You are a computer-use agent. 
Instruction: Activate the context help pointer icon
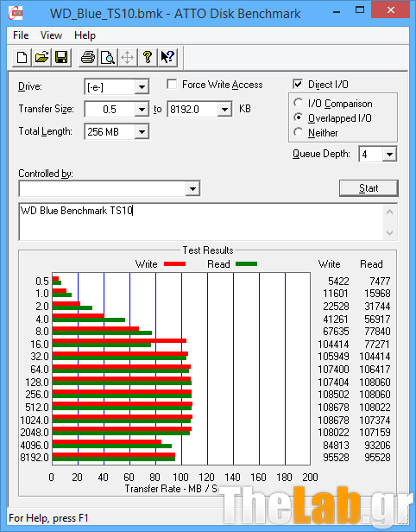167,57
